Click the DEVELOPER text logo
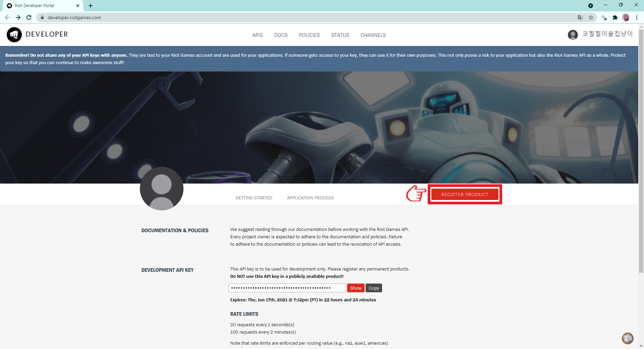The width and height of the screenshot is (644, 349). click(47, 34)
